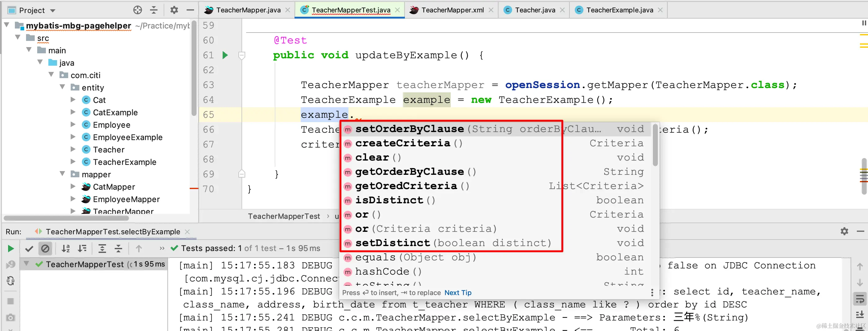Image resolution: width=868 pixels, height=331 pixels.
Task: Stop the running process
Action: [11, 301]
